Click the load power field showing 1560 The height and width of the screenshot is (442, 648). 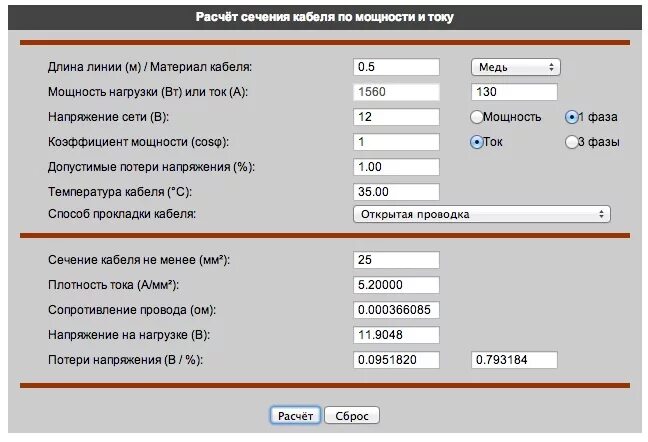(396, 92)
